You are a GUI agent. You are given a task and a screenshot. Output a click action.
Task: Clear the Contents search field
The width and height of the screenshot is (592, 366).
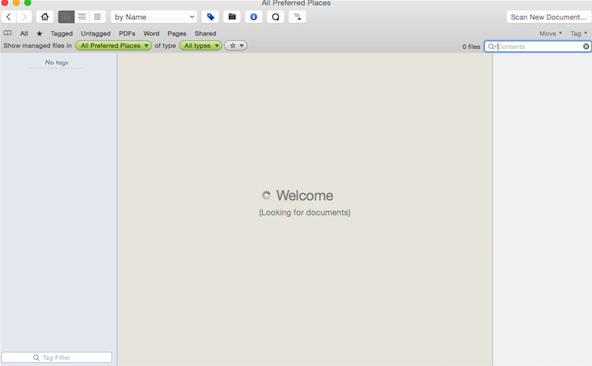(x=586, y=46)
